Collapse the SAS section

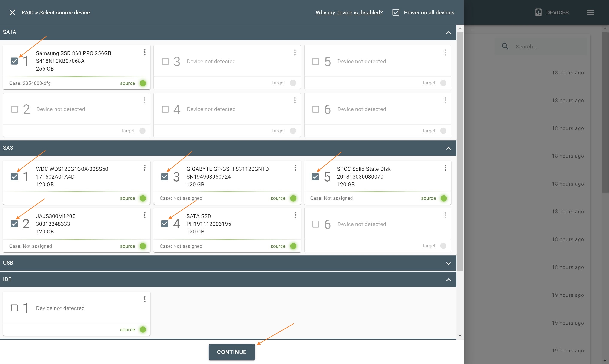tap(448, 148)
